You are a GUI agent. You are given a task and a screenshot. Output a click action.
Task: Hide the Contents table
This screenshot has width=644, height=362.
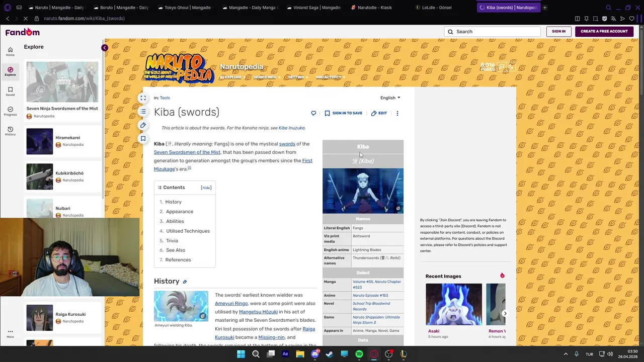206,188
